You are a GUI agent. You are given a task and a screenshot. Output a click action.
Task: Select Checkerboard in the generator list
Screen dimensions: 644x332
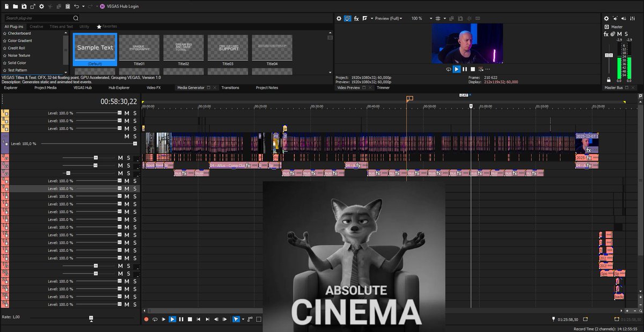click(x=20, y=33)
